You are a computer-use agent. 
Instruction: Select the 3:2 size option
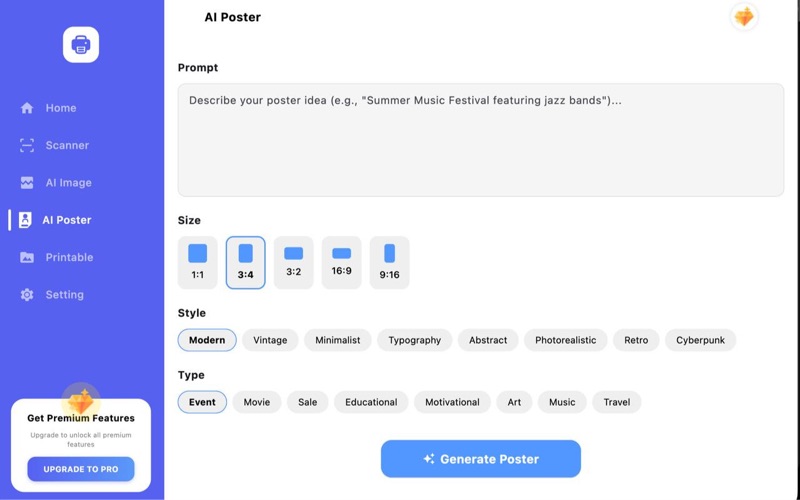[x=293, y=262]
